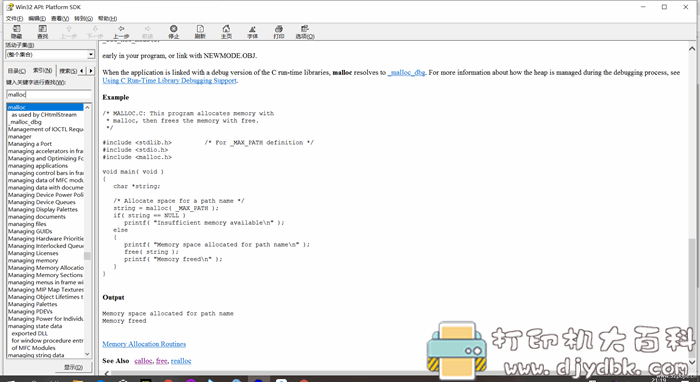Click the grayed down-arrow 下一步 icon

(95, 32)
